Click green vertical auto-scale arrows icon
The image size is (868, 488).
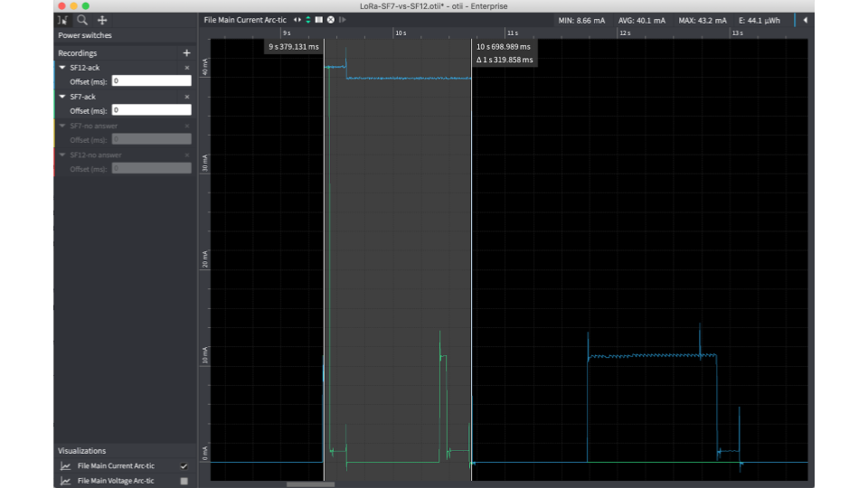pyautogui.click(x=308, y=20)
